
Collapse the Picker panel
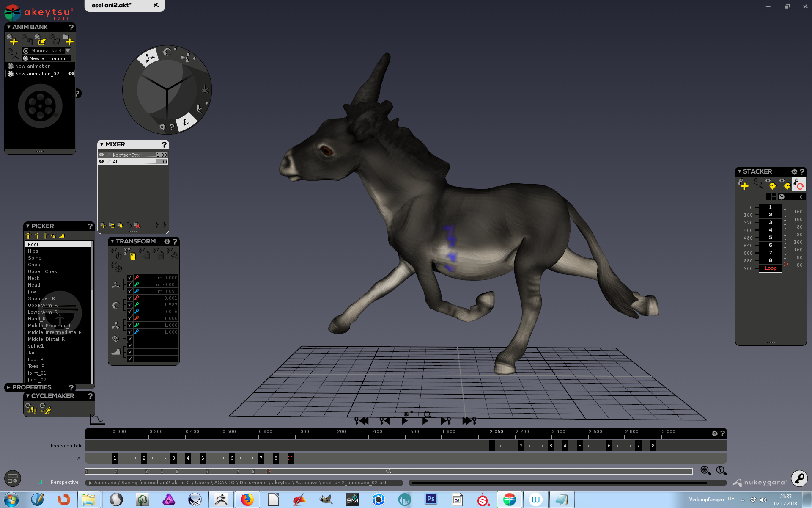(x=27, y=226)
